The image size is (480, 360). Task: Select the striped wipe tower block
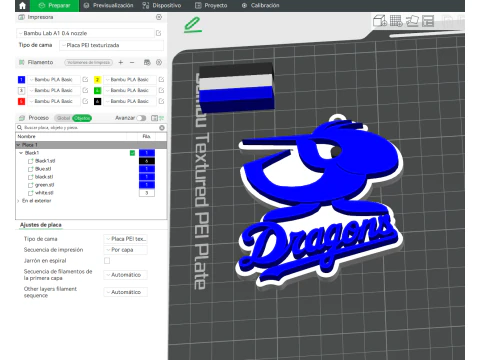tap(237, 88)
